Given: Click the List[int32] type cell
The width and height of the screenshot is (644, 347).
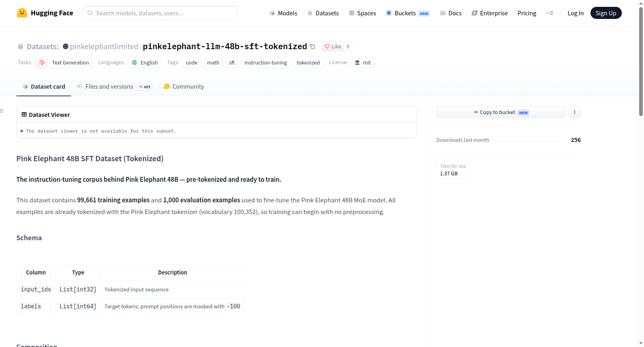Looking at the screenshot, I should coord(78,289).
